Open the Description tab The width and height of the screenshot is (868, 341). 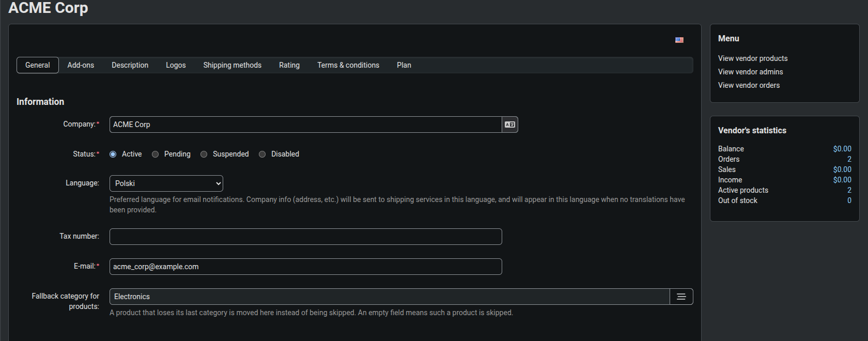[130, 65]
